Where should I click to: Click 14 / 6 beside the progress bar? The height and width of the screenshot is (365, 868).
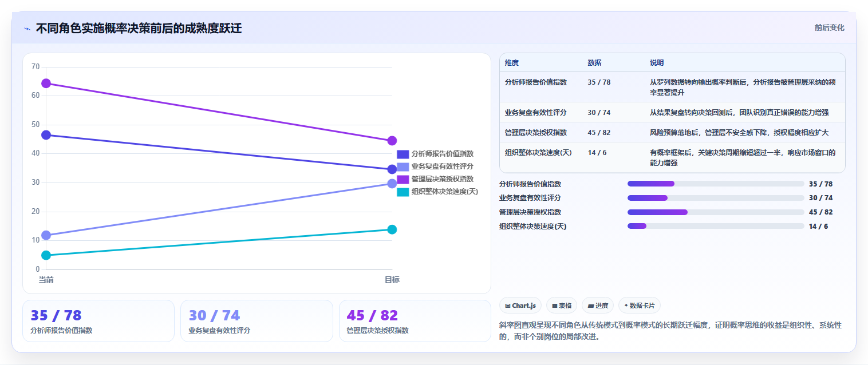(818, 226)
